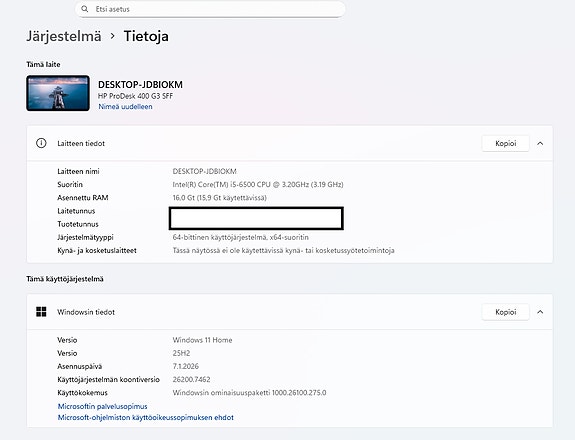Click the Laitteen tiedot section header

(x=290, y=143)
